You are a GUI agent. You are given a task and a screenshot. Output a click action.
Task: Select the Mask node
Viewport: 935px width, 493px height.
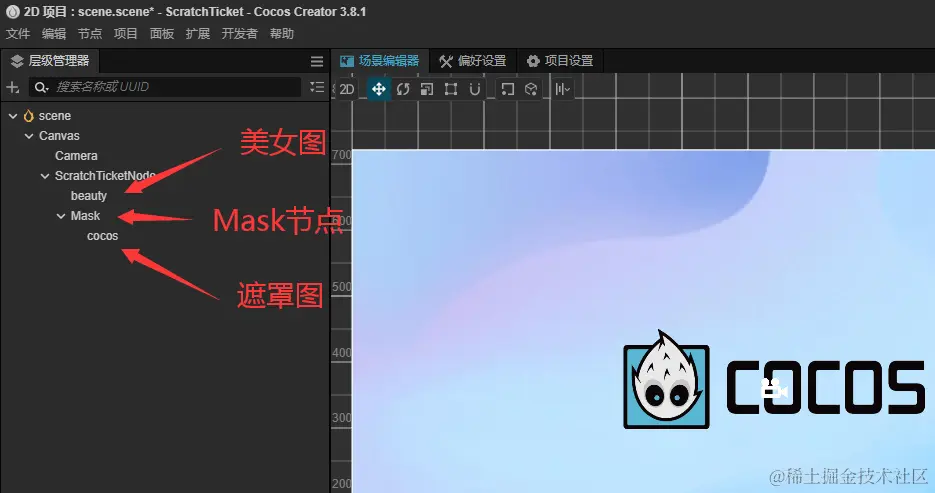point(85,216)
